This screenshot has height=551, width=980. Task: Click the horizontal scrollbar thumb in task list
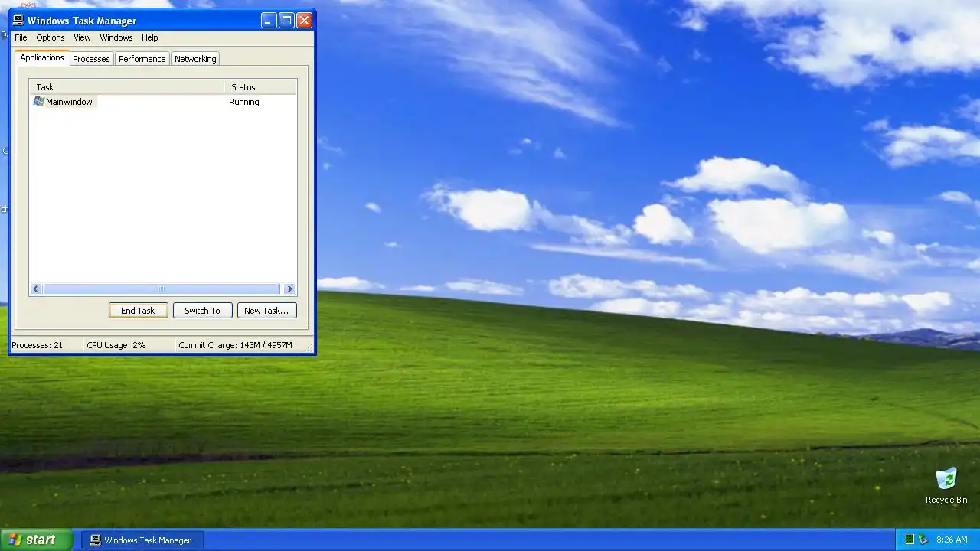point(162,289)
